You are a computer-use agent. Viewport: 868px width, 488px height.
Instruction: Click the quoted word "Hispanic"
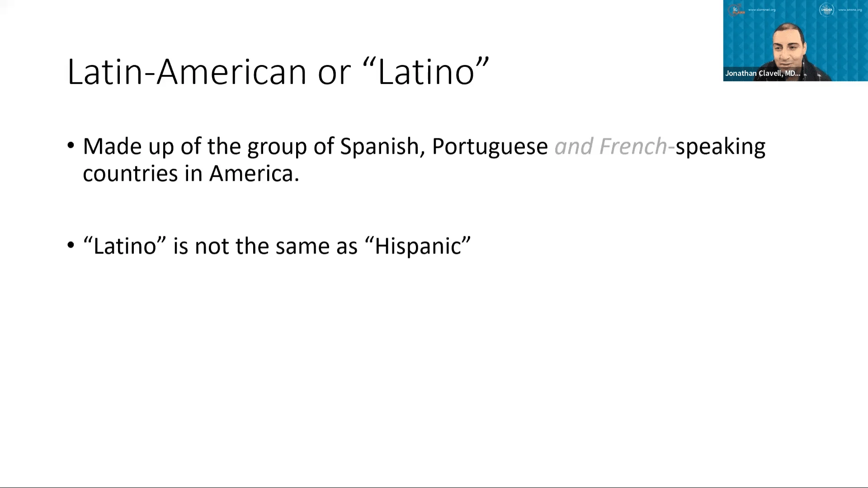pos(417,246)
